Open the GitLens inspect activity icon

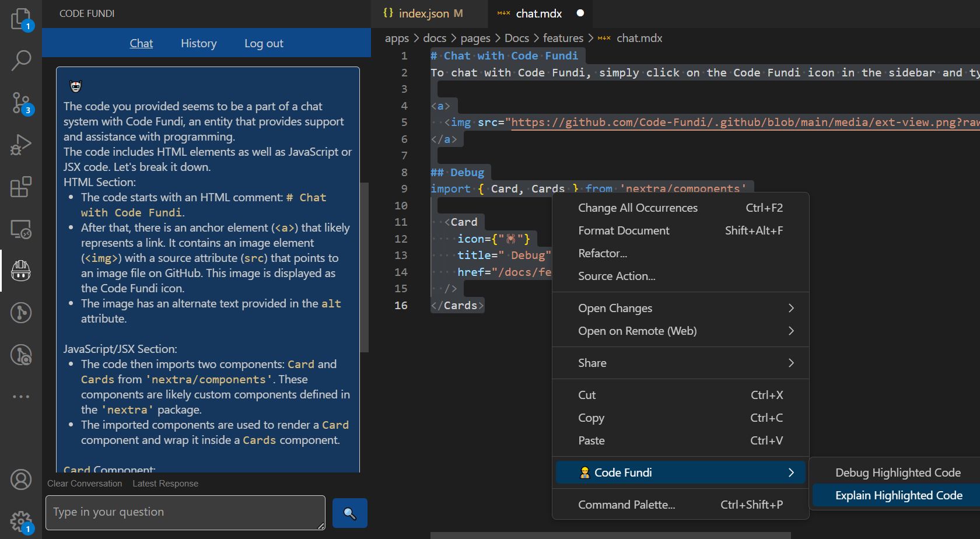pyautogui.click(x=21, y=355)
